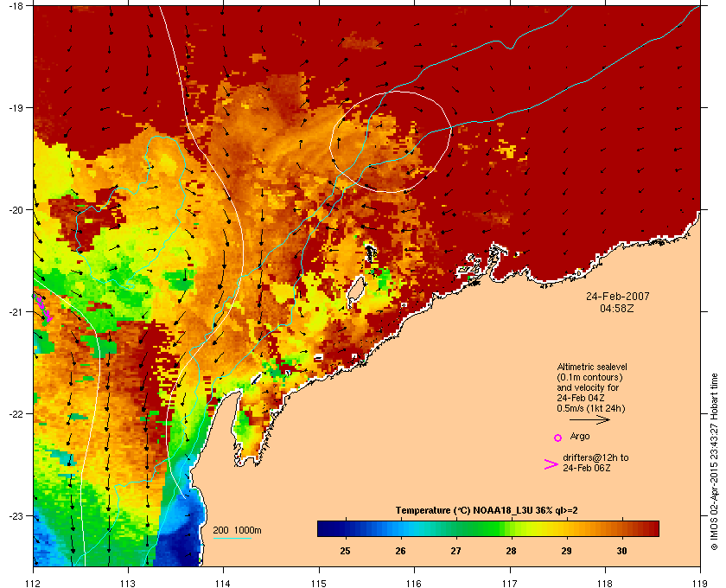726x588 pixels.
Task: Click the 'Argo' legend label
Action: click(x=580, y=436)
